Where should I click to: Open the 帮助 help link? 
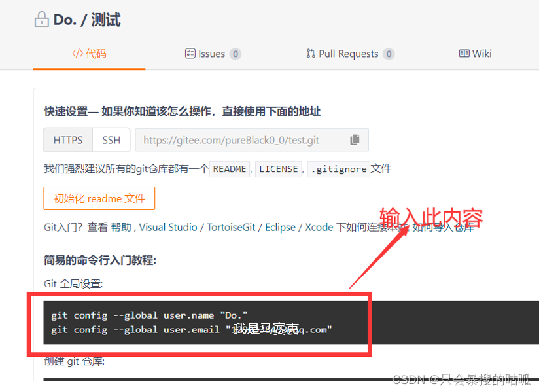[x=121, y=227]
